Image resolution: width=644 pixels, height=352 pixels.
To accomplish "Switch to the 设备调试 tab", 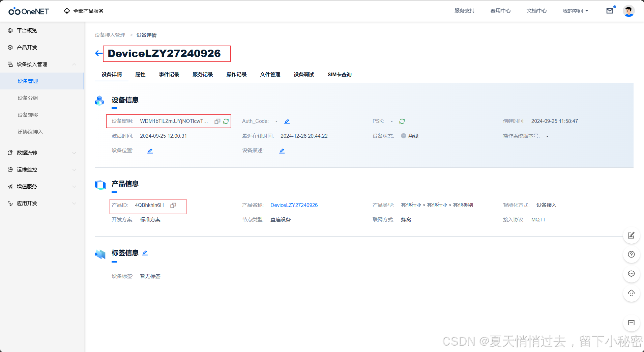I will click(304, 75).
